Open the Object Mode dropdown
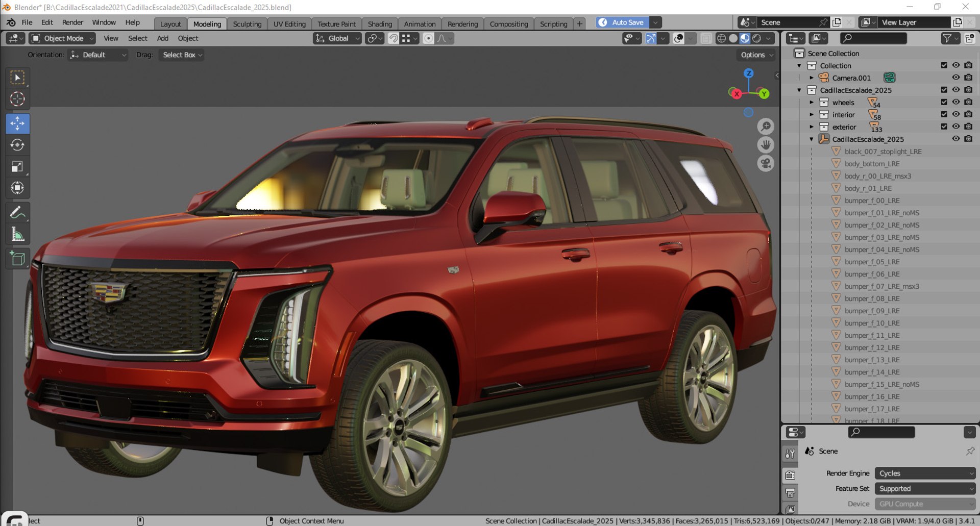This screenshot has width=980, height=526. click(62, 38)
